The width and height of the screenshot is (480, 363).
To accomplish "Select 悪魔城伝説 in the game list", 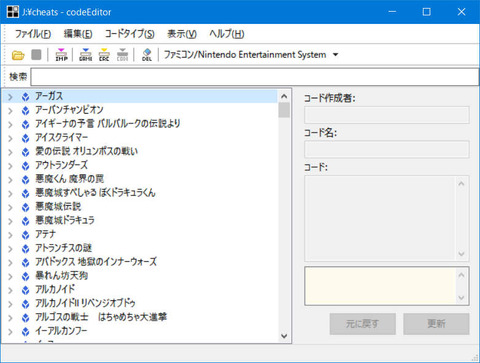I will [x=58, y=207].
